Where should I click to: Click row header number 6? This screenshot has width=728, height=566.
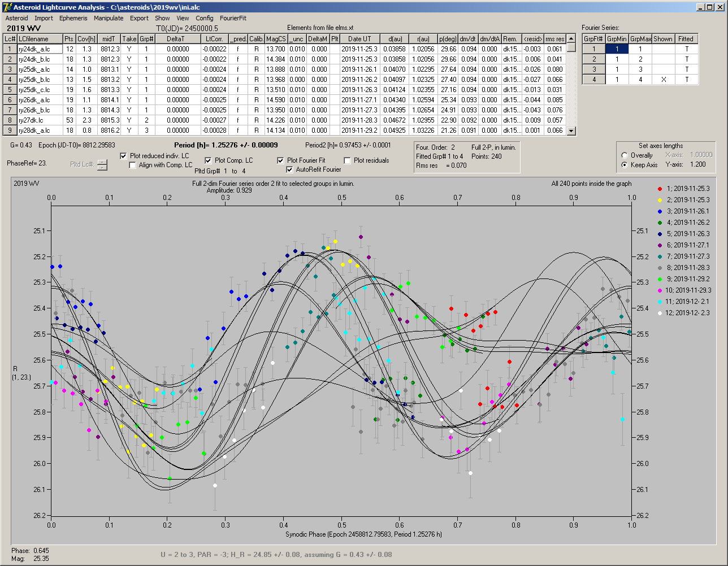(10, 100)
